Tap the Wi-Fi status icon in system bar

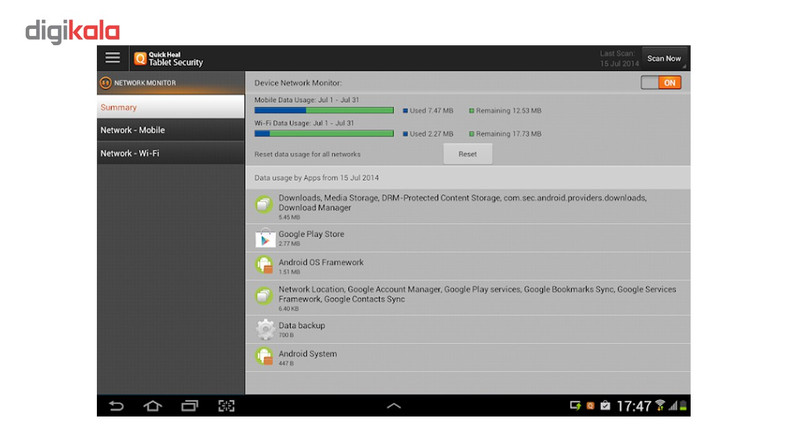(660, 405)
